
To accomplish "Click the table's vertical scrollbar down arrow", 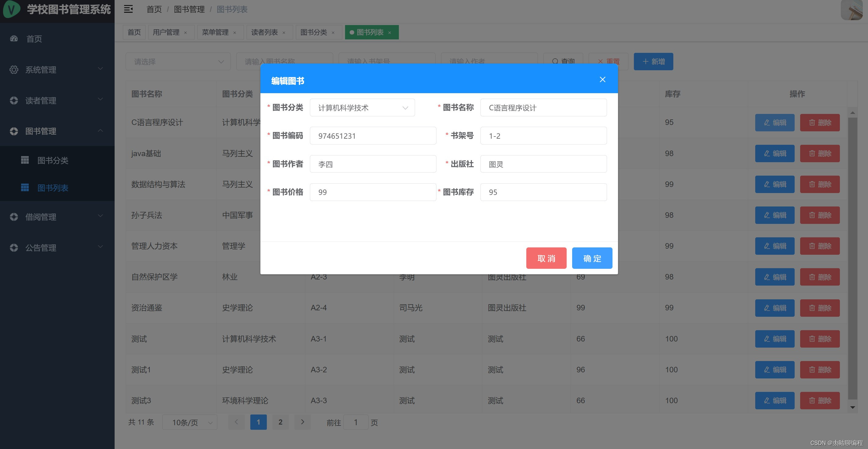I will (x=852, y=407).
